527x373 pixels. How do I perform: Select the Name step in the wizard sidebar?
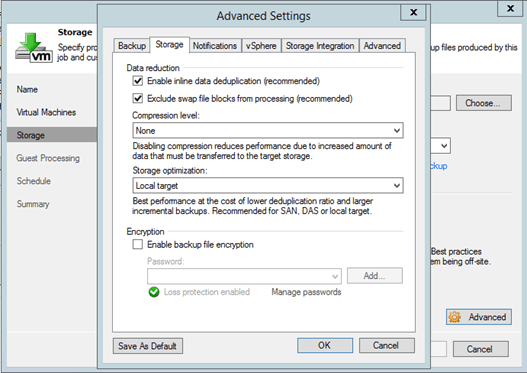tap(27, 89)
